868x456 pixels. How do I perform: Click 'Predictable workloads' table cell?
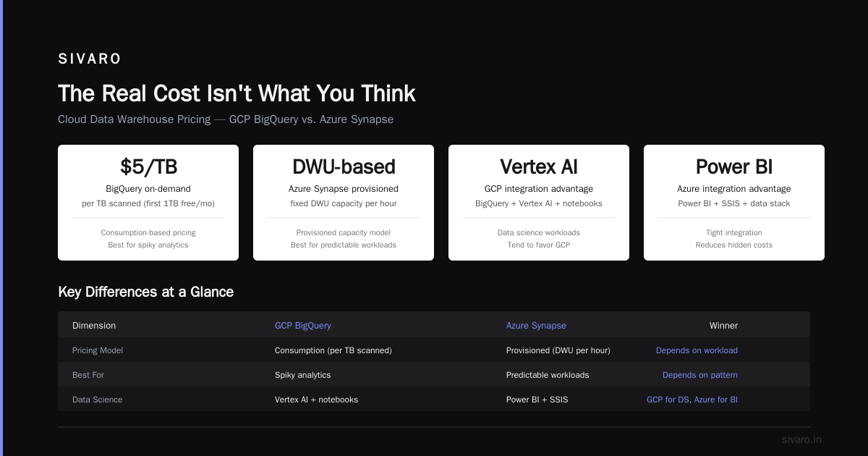tap(548, 375)
